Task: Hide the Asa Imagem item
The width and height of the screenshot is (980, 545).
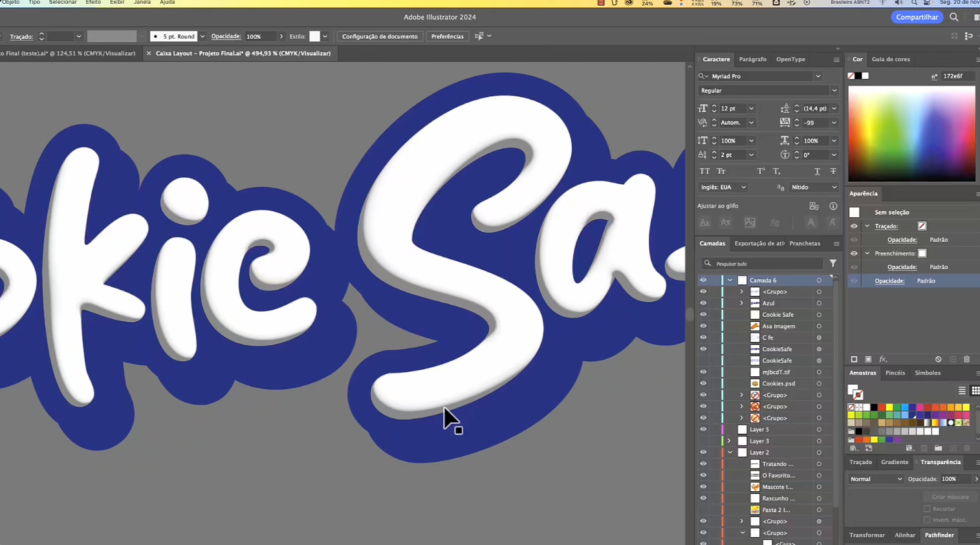Action: point(703,326)
